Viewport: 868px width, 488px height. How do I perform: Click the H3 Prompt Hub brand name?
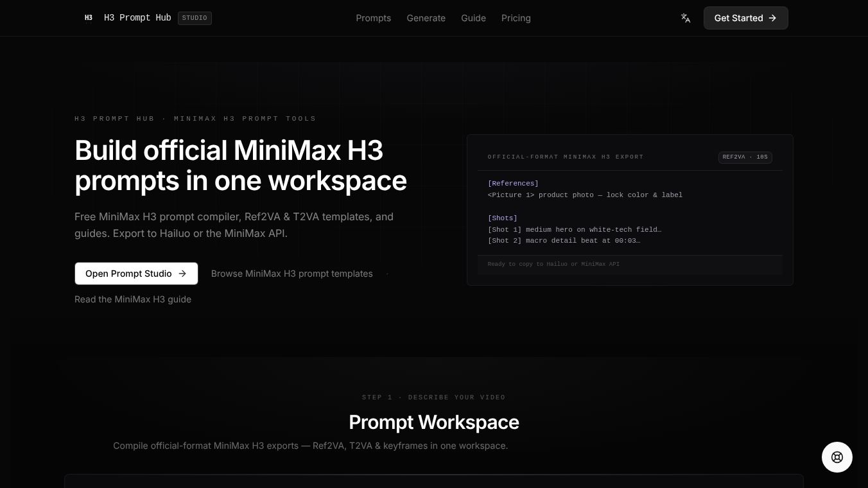(x=137, y=18)
